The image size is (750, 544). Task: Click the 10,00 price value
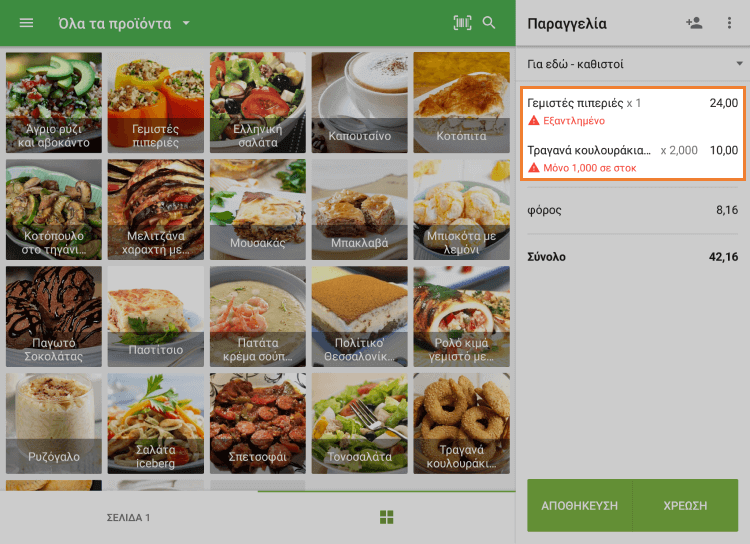[724, 150]
